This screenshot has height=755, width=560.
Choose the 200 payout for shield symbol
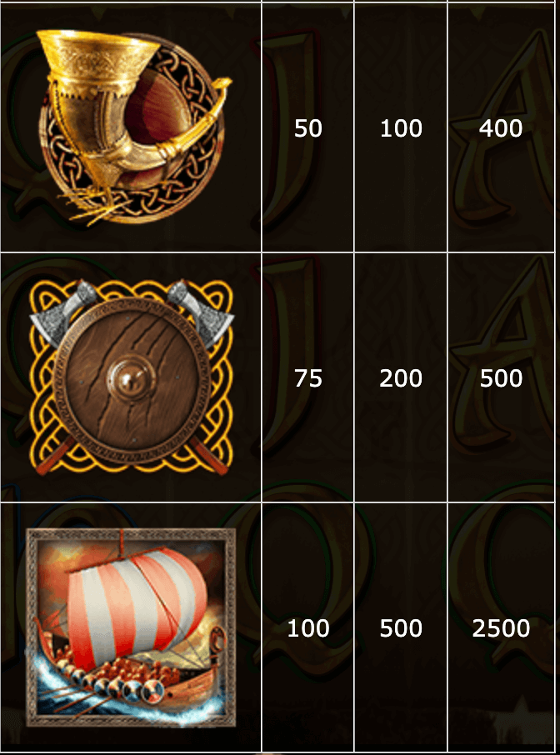click(x=401, y=378)
